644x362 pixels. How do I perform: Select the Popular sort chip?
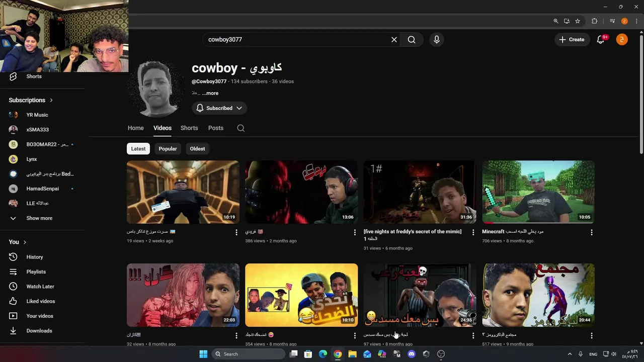pos(168,149)
